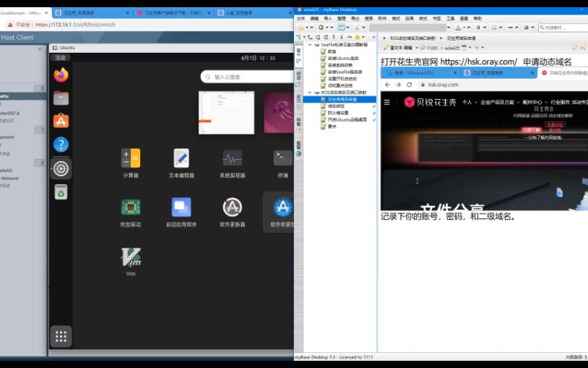Click the green up-arrow move icon

334,37
